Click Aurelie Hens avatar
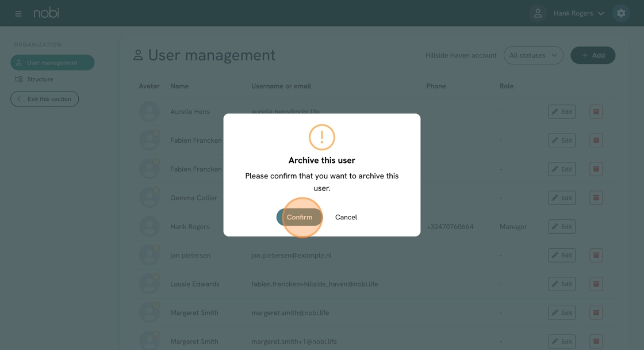The height and width of the screenshot is (350, 644). [x=149, y=112]
